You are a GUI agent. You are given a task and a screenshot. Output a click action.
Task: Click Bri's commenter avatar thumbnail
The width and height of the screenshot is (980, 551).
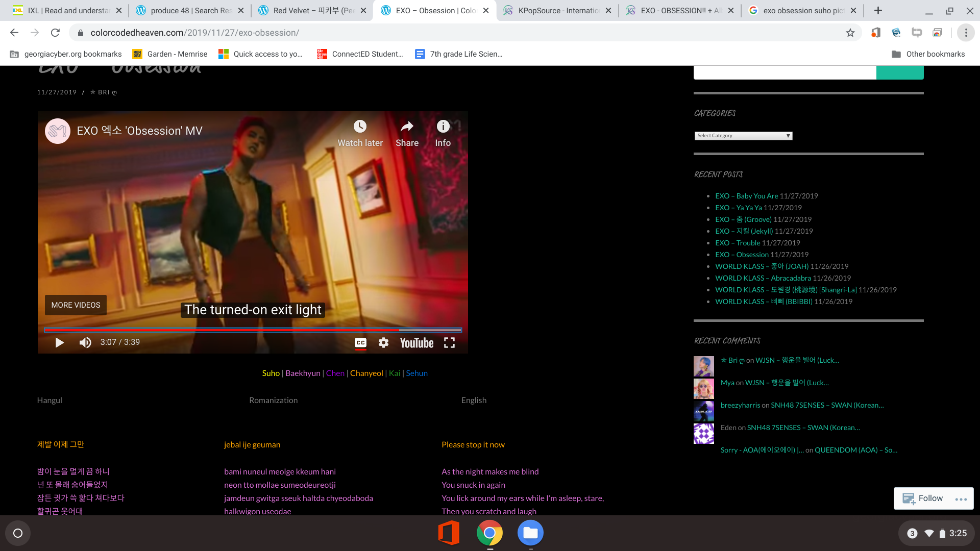point(704,366)
